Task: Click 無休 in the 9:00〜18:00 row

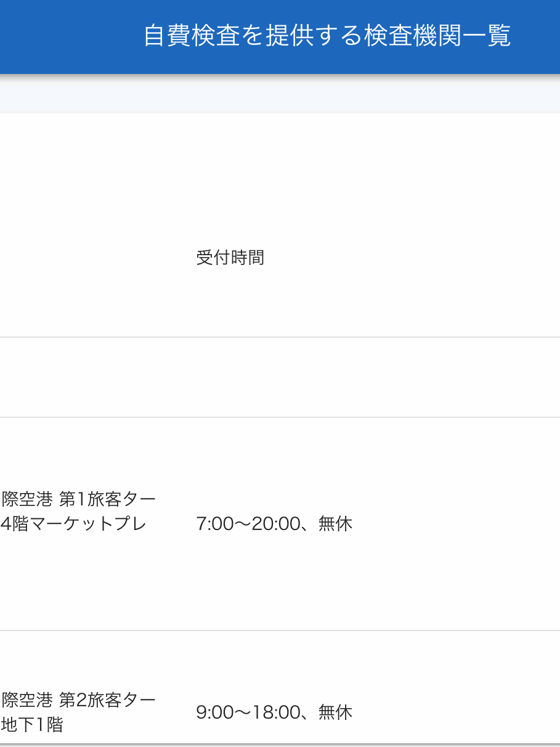Action: [x=336, y=712]
